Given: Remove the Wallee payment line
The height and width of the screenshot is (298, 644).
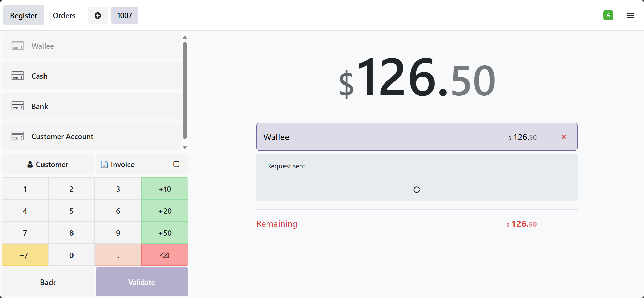Looking at the screenshot, I should [563, 137].
